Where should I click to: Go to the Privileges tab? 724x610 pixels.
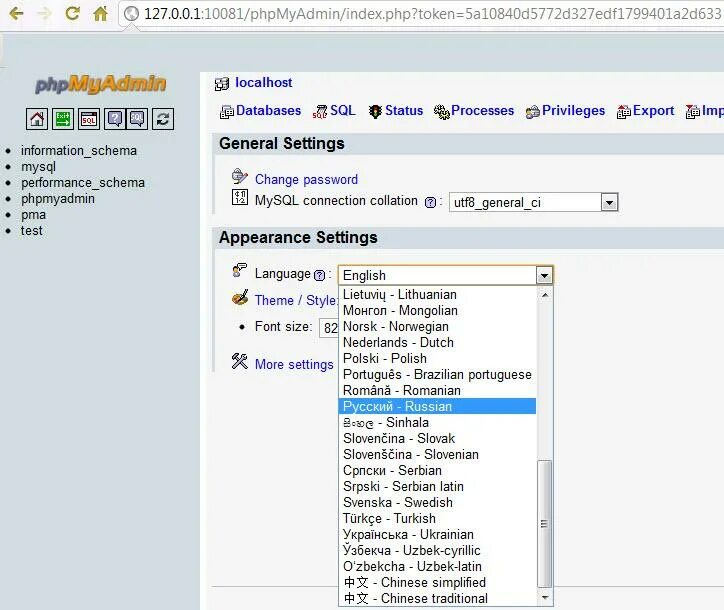(x=566, y=111)
